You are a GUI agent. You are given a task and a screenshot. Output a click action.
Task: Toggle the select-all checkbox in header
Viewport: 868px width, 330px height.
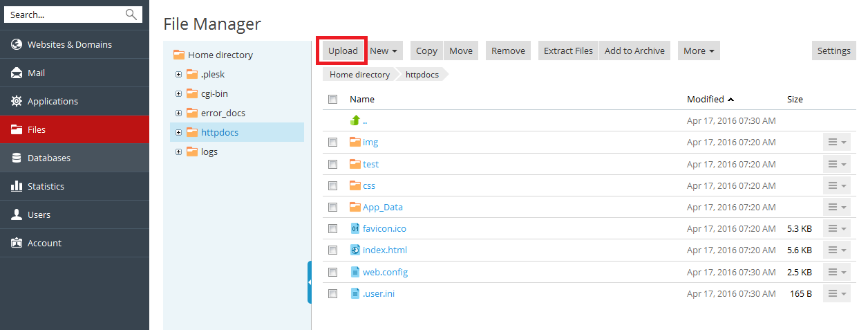[x=332, y=99]
